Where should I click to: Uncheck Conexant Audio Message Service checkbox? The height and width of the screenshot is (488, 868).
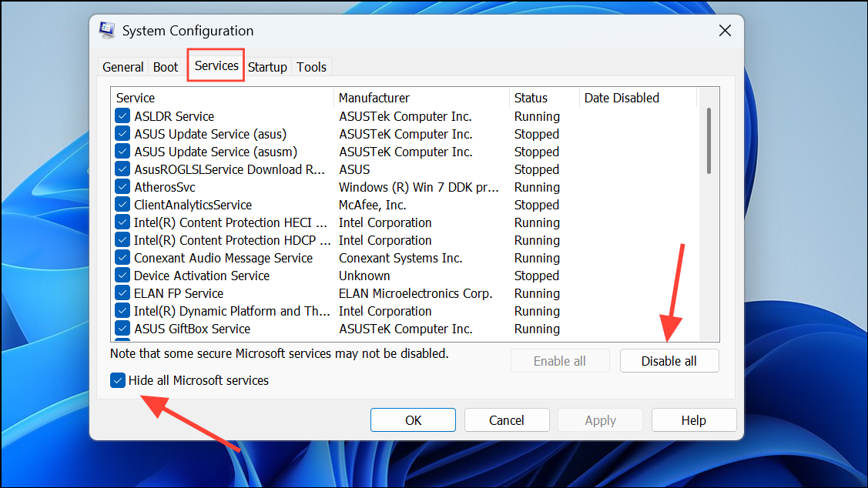click(122, 258)
